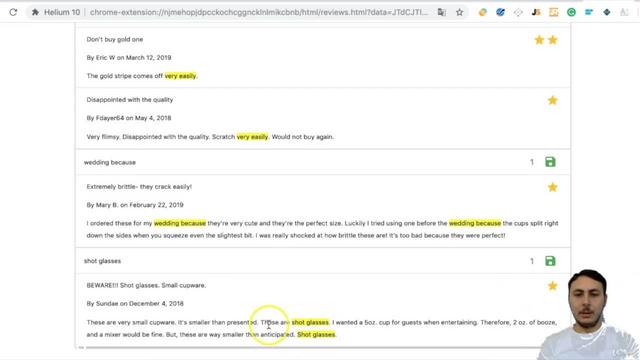
Task: Open the JS Jungle Scout extension icon
Action: click(x=536, y=12)
